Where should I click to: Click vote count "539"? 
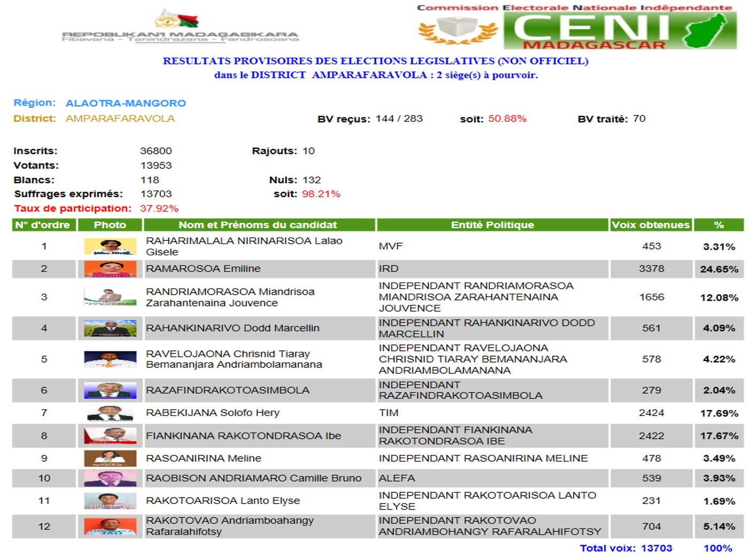click(x=651, y=478)
